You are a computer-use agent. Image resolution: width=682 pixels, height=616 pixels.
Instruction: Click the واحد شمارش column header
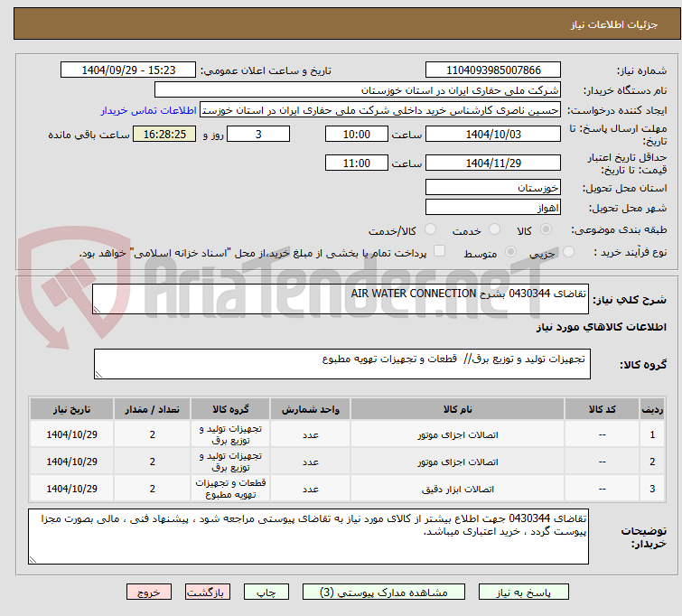click(310, 409)
